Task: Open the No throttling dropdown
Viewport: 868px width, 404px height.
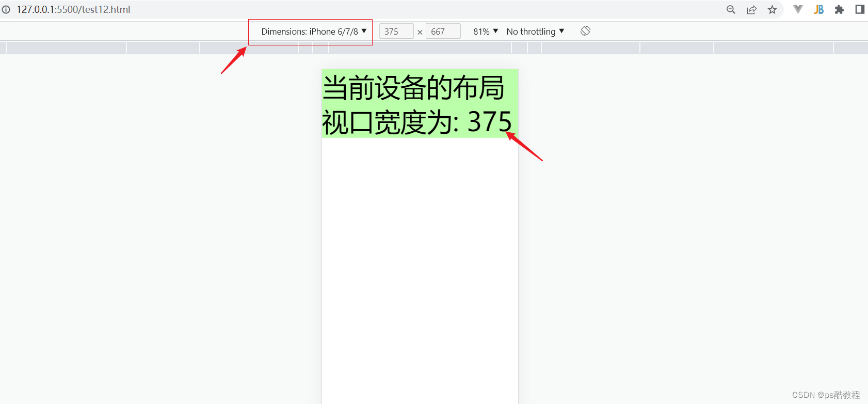Action: point(535,32)
